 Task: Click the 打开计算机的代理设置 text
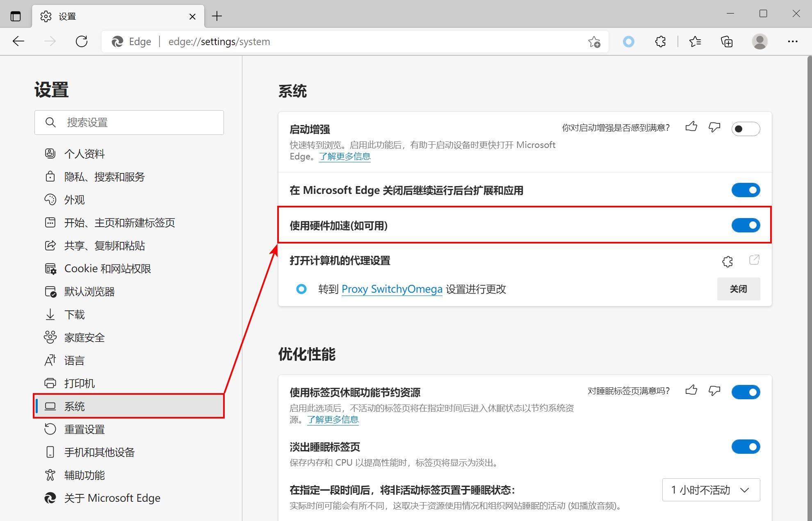(340, 261)
